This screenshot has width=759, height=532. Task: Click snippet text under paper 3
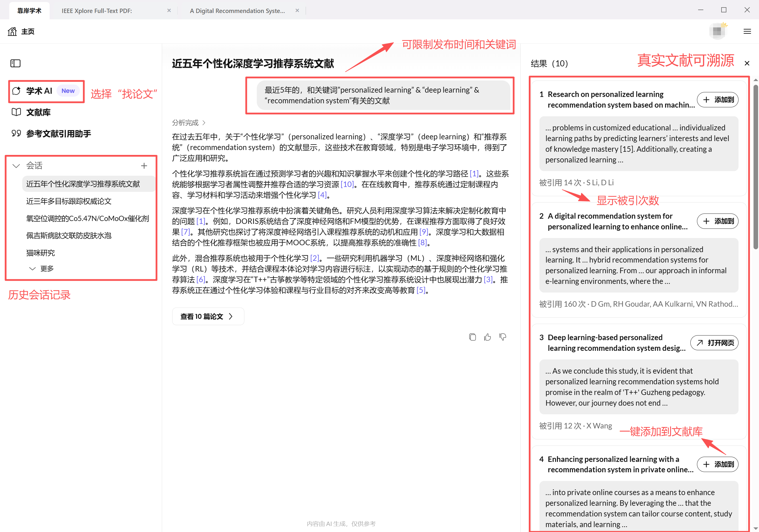coord(639,387)
